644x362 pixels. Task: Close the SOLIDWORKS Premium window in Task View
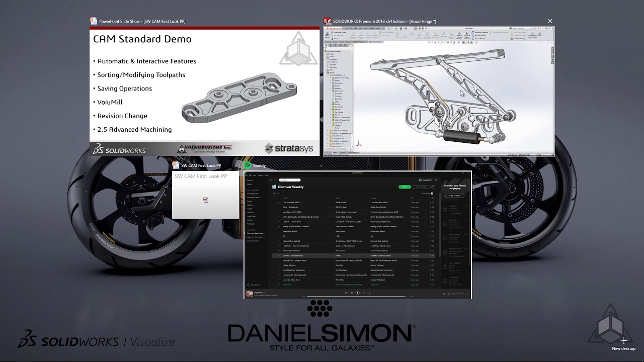coord(550,21)
